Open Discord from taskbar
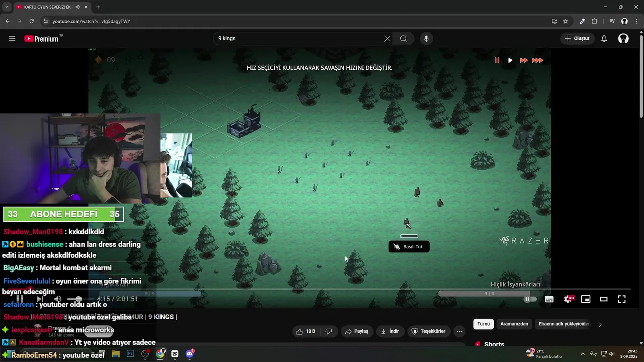Screen dimensions: 644x362 click(190, 354)
